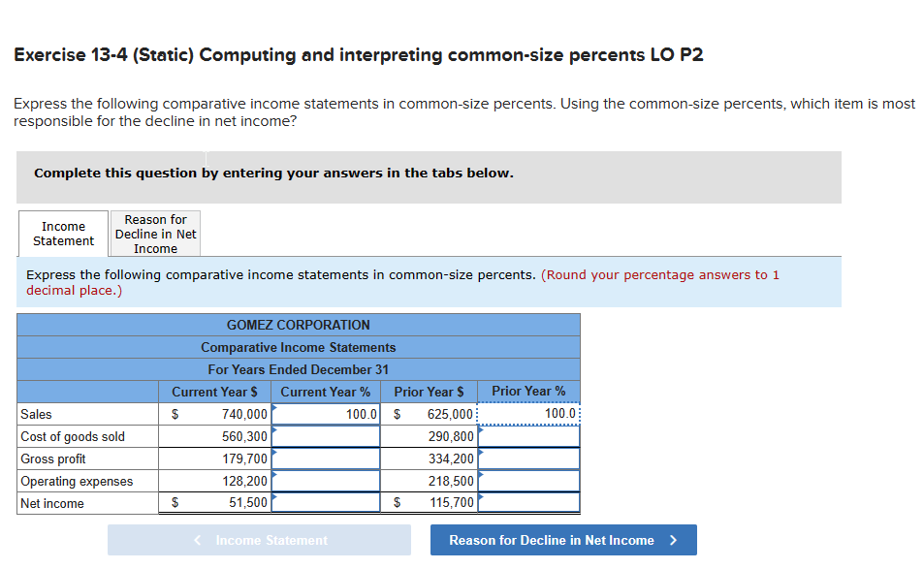Click the GOMEZ CORPORATION table header

pos(297,325)
